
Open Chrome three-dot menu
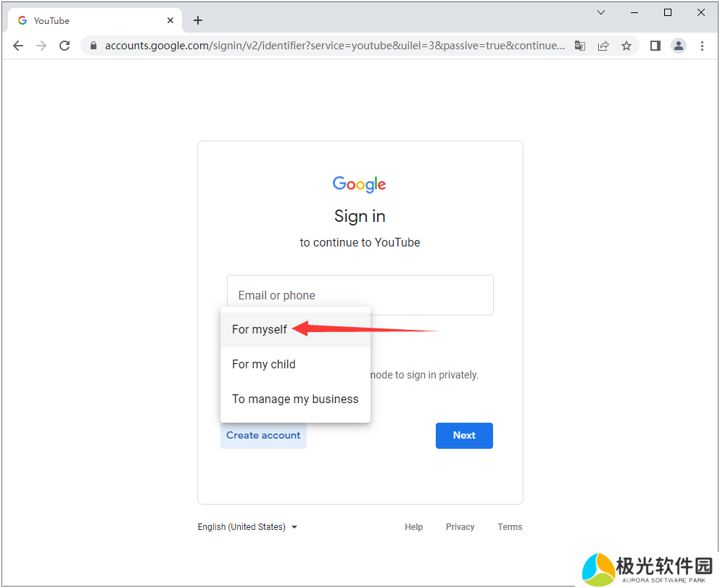tap(702, 46)
